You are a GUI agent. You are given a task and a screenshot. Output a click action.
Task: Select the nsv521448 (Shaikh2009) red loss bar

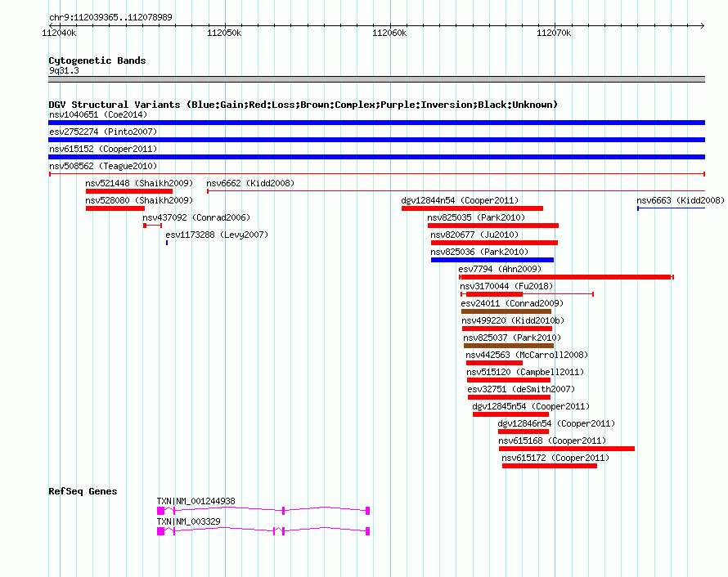point(129,191)
